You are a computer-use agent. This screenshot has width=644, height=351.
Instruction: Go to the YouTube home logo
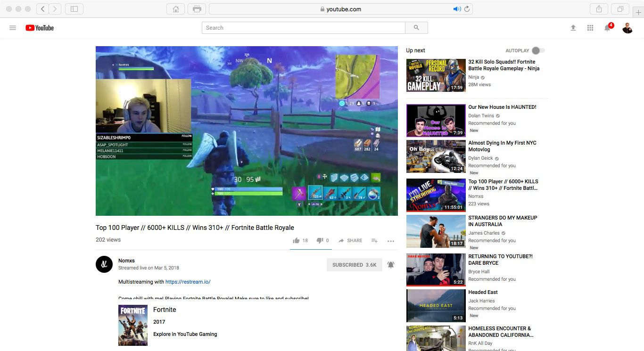point(40,28)
